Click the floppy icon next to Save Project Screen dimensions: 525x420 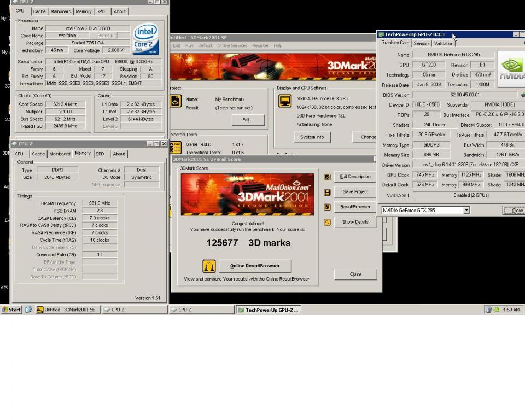pos(327,192)
